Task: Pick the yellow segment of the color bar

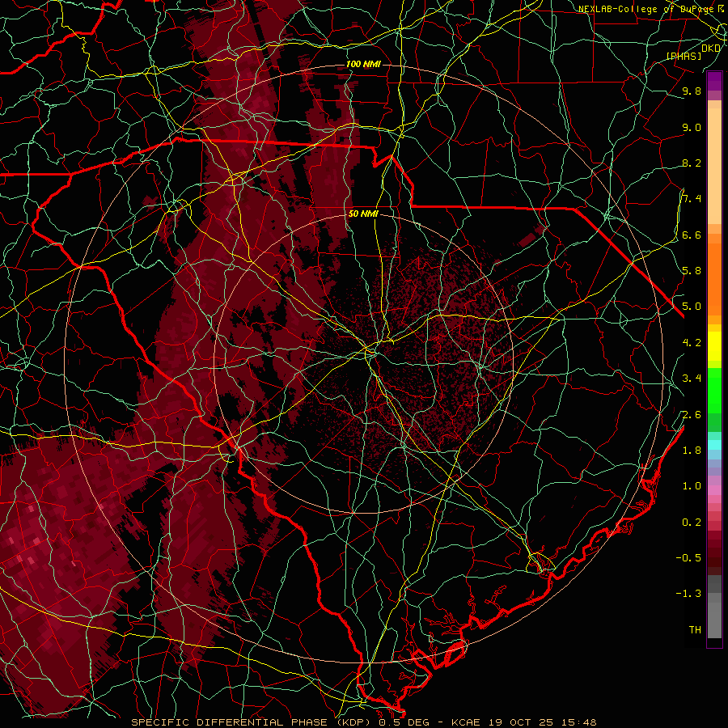Action: tap(714, 346)
